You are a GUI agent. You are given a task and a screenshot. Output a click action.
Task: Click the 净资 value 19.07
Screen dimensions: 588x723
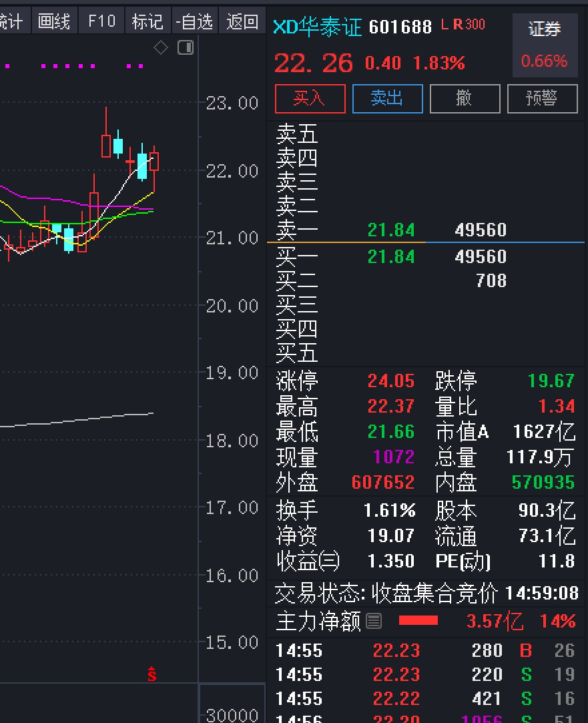[x=390, y=536]
